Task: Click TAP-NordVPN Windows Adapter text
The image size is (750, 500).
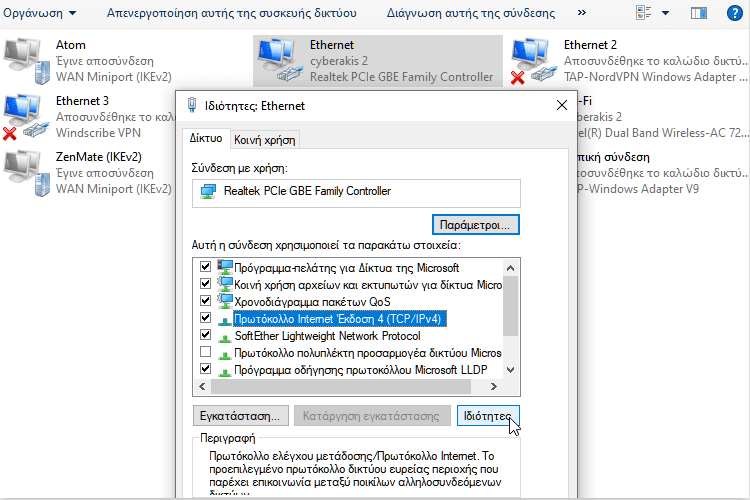Action: [655, 77]
